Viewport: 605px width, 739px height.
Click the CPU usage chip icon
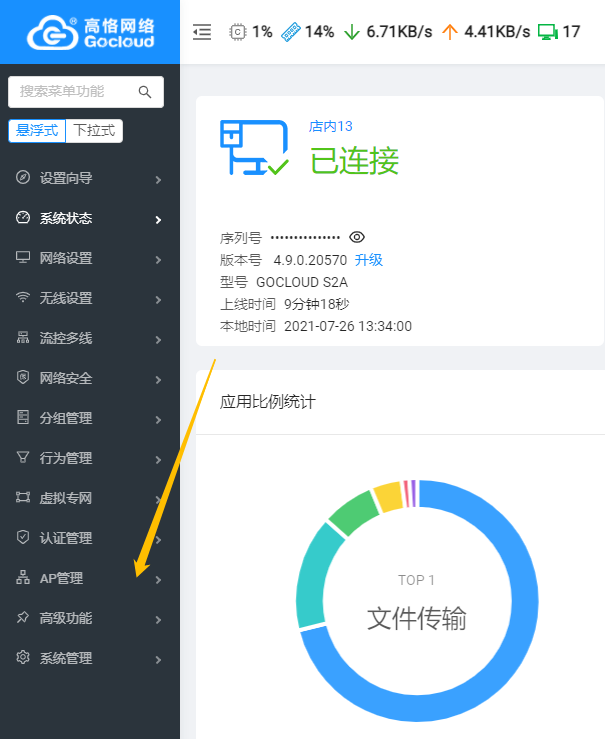tap(238, 32)
